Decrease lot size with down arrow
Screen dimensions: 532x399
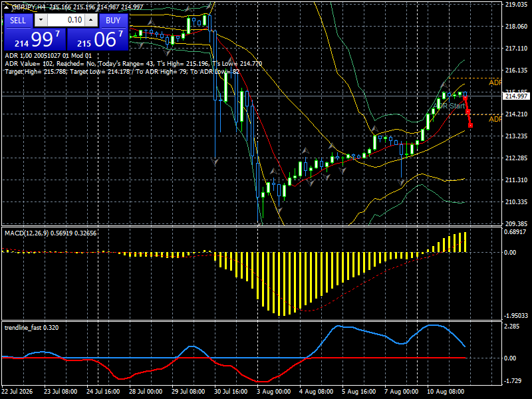click(41, 20)
